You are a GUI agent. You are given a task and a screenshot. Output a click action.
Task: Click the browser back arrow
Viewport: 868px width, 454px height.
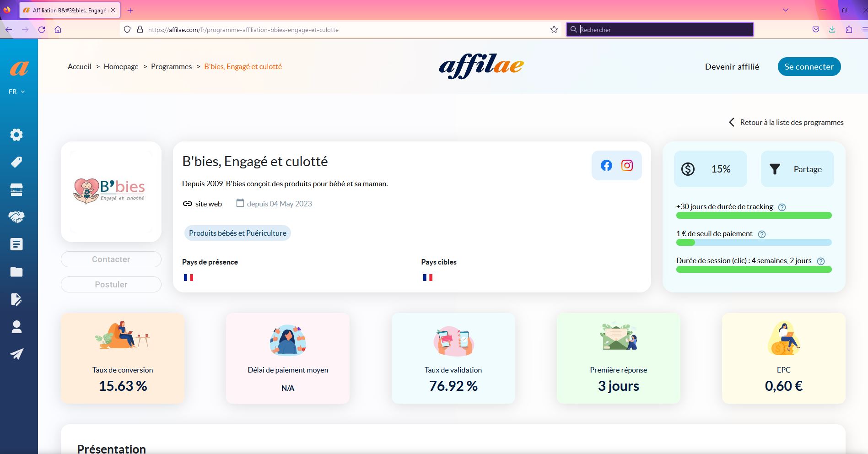pyautogui.click(x=8, y=30)
